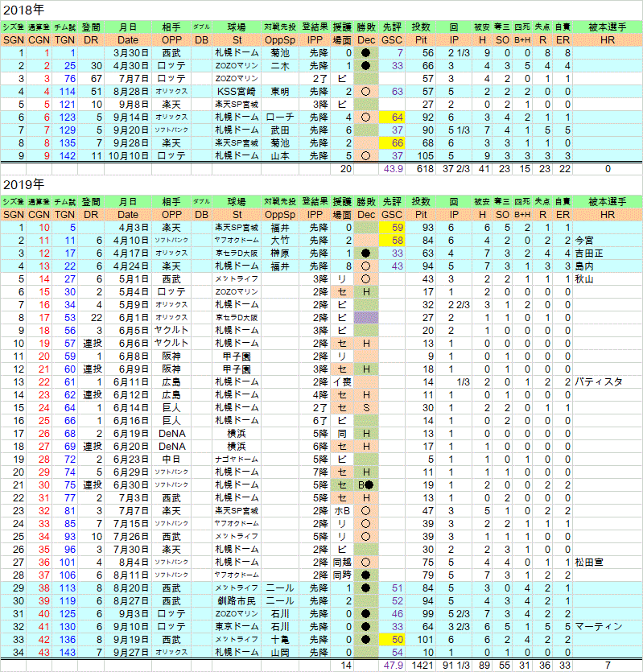Select opposing starter 大竹 cell

pyautogui.click(x=280, y=241)
